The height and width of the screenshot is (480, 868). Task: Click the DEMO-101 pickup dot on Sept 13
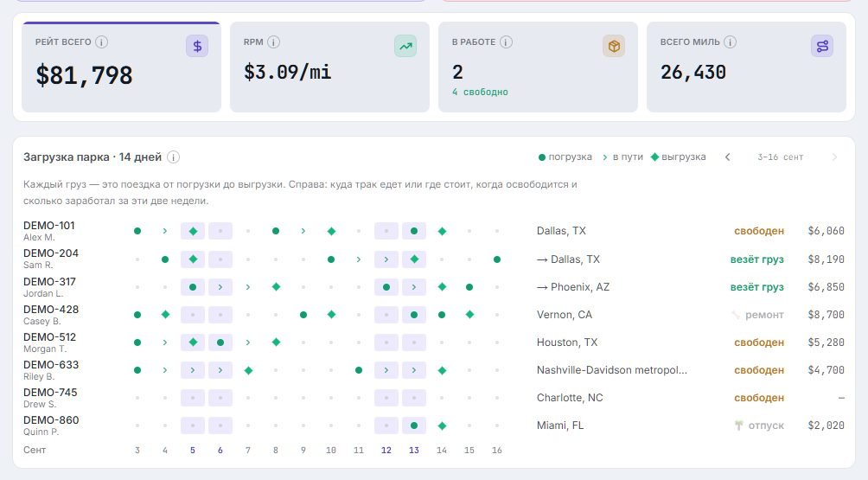pyautogui.click(x=414, y=231)
